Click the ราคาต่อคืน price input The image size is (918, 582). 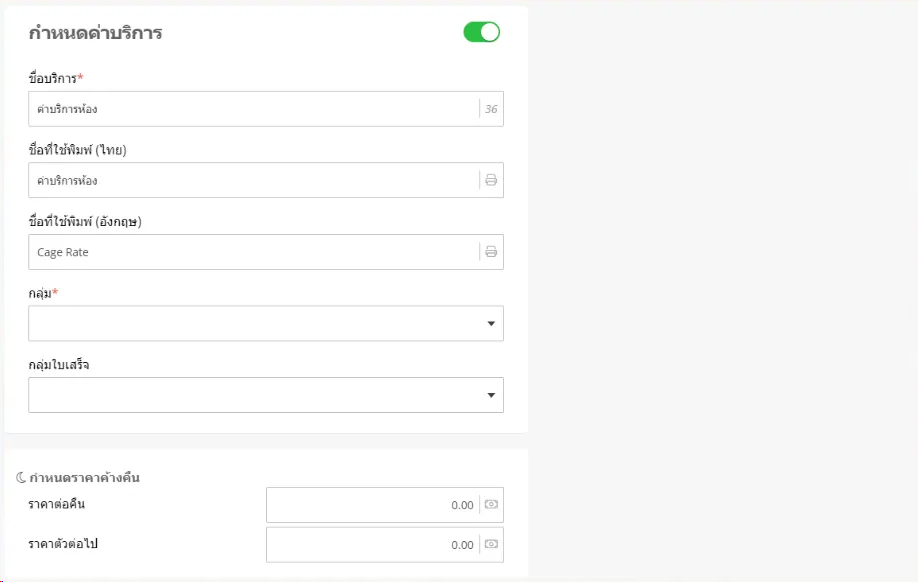[370, 505]
